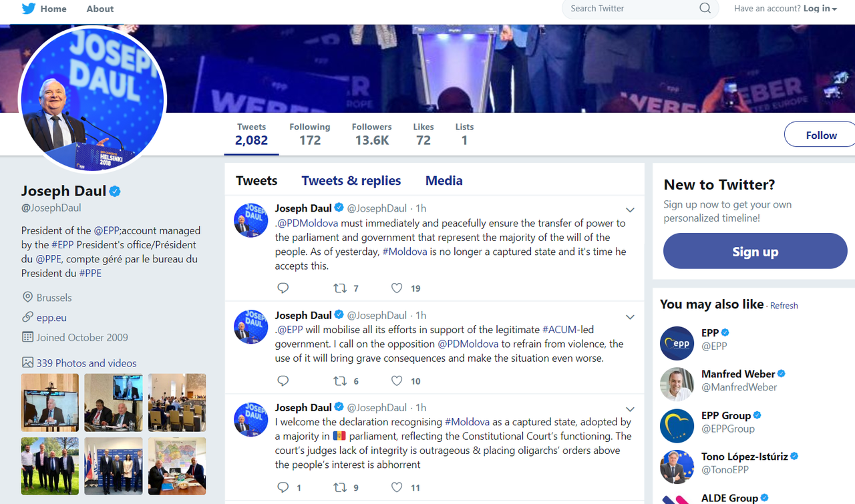The width and height of the screenshot is (855, 504).
Task: Click the Sign up button
Action: [755, 251]
